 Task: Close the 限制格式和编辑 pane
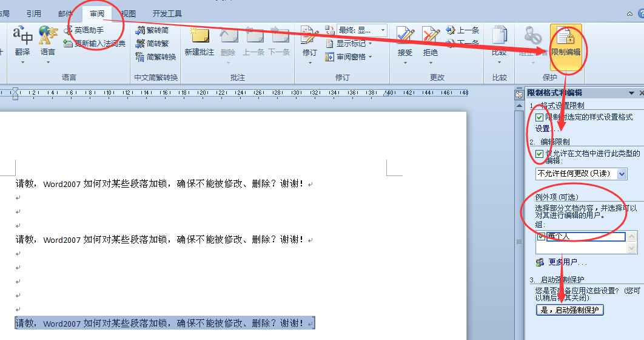coord(641,93)
